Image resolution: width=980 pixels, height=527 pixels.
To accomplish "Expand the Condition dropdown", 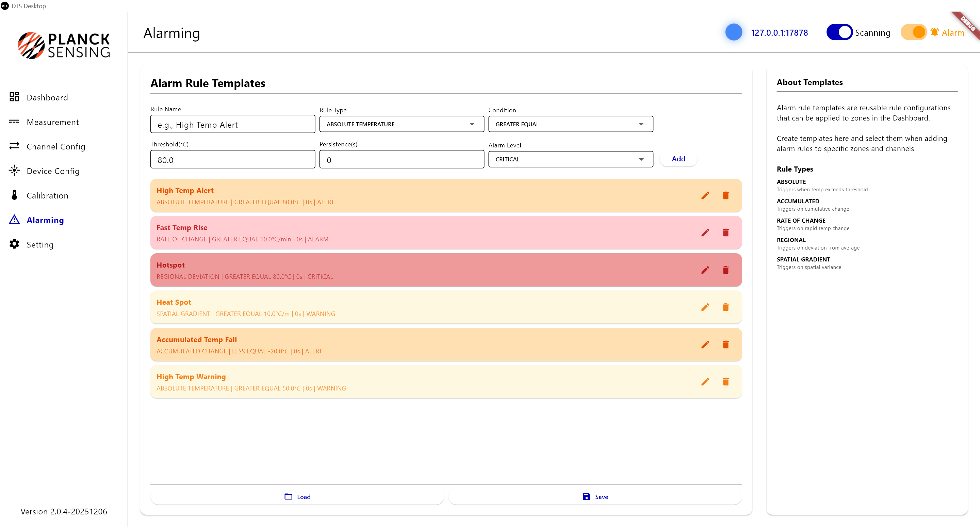I will [x=570, y=124].
